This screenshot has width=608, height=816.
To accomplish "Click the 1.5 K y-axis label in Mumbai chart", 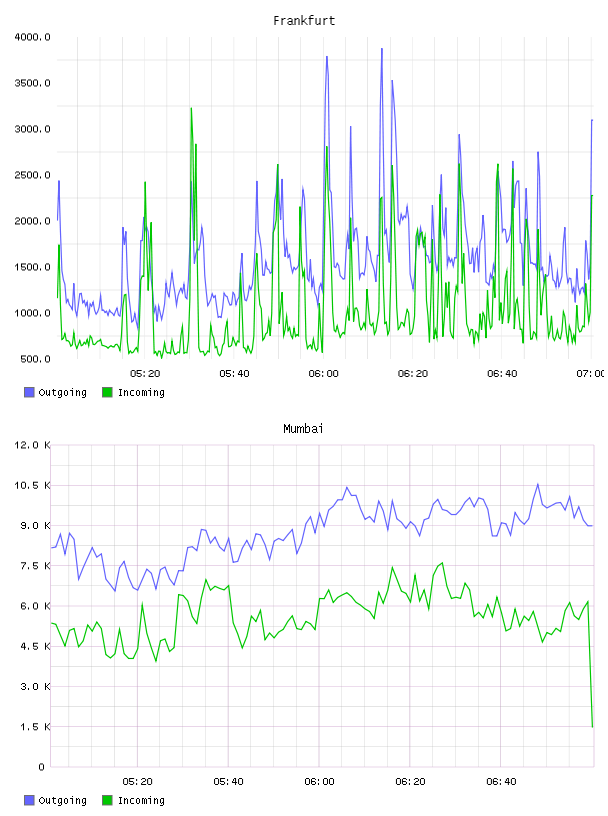I will [35, 727].
